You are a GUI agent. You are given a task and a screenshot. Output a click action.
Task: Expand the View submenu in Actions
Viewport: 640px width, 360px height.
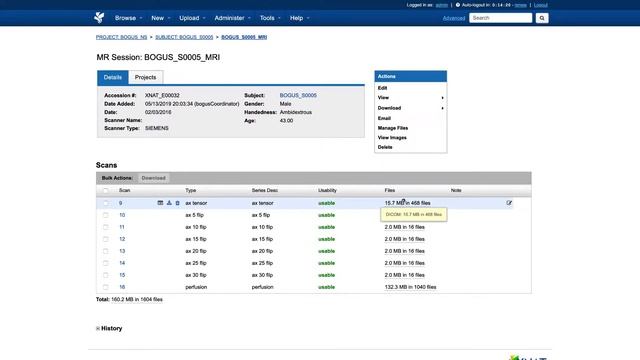410,98
